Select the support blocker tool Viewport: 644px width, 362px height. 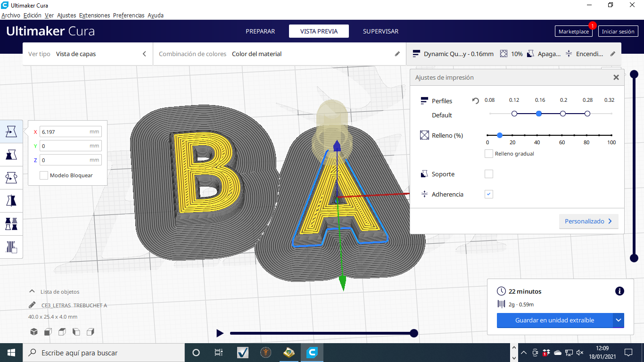coord(11,247)
